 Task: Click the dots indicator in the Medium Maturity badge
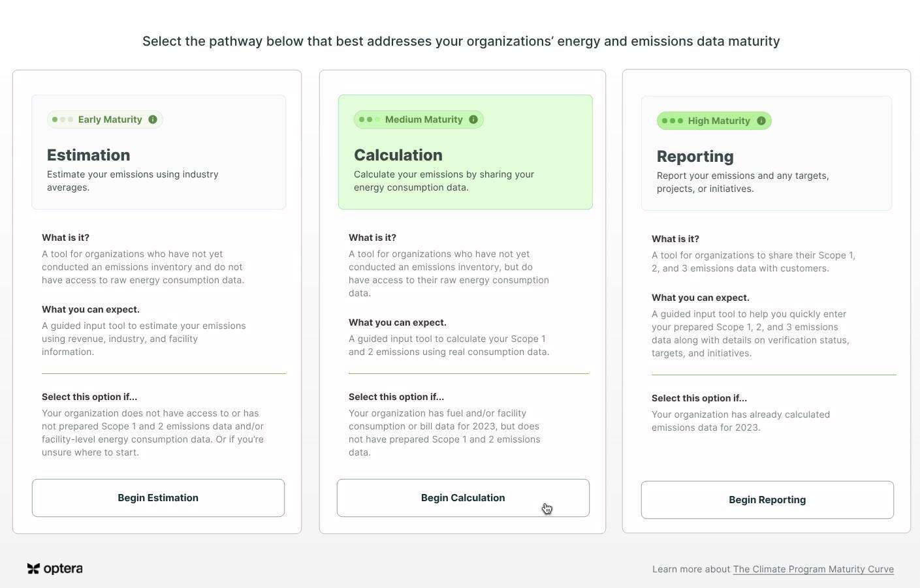click(370, 119)
